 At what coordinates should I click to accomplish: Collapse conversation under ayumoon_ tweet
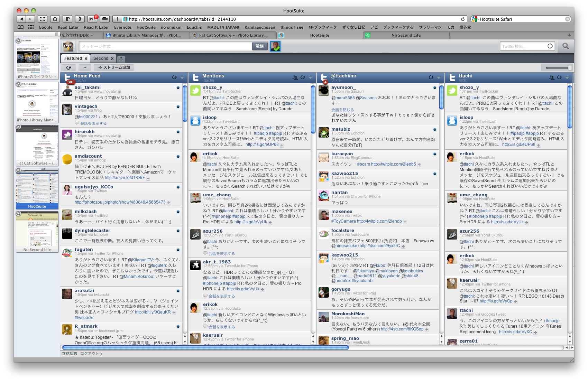click(x=342, y=110)
